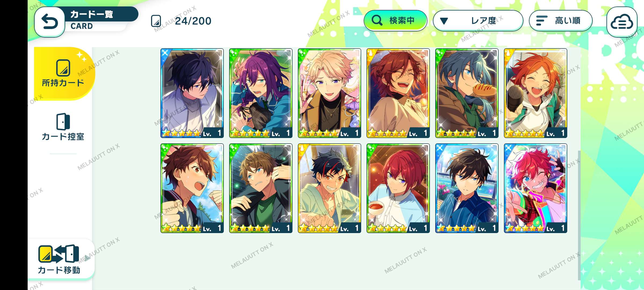Open the orange-haired microphone card
Image resolution: width=644 pixels, height=290 pixels.
(x=535, y=93)
